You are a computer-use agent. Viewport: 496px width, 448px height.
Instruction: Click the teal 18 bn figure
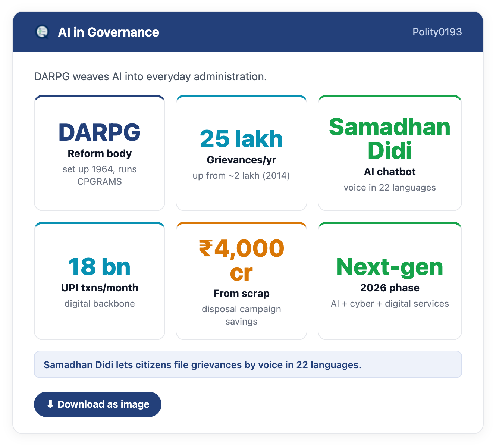[x=100, y=267]
